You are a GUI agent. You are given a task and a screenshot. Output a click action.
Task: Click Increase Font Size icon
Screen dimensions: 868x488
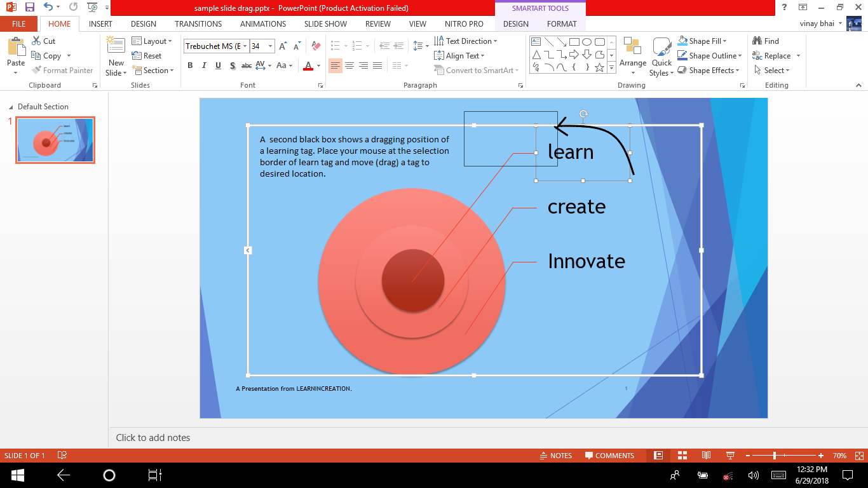(283, 46)
